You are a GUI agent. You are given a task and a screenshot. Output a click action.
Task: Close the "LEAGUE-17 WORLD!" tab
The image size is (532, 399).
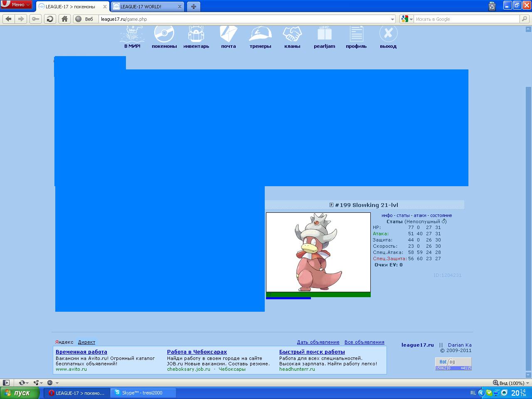pos(180,7)
